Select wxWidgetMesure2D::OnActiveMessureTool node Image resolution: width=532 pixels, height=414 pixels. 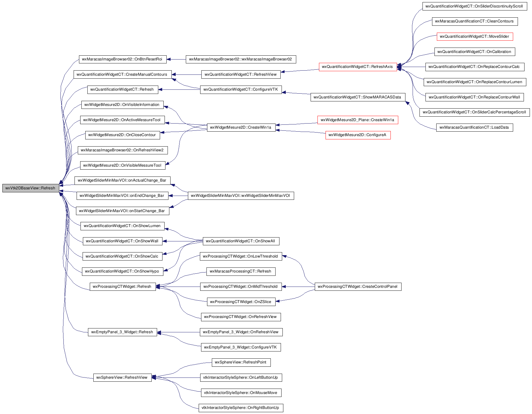click(x=122, y=120)
